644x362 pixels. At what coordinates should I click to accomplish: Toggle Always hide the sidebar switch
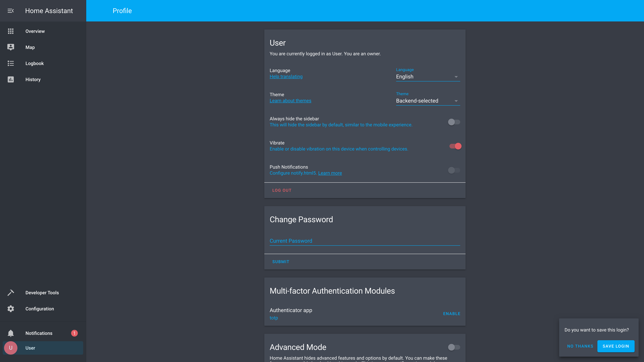coord(454,122)
